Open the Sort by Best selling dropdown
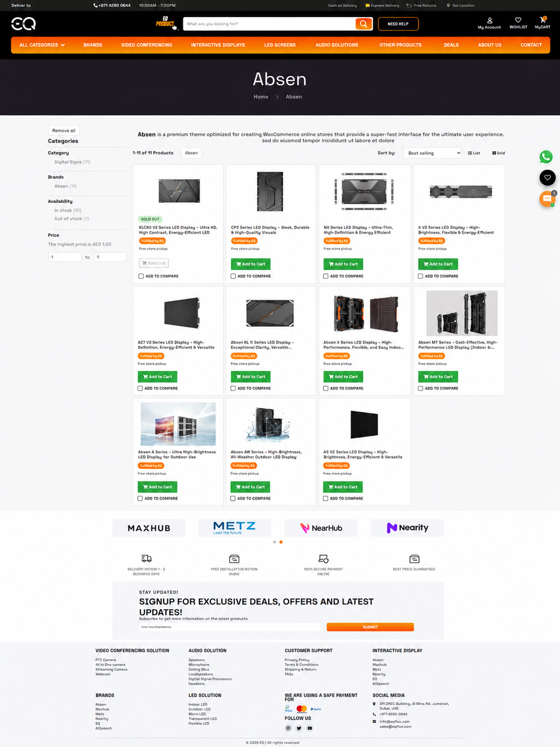This screenshot has height=747, width=560. [x=433, y=153]
